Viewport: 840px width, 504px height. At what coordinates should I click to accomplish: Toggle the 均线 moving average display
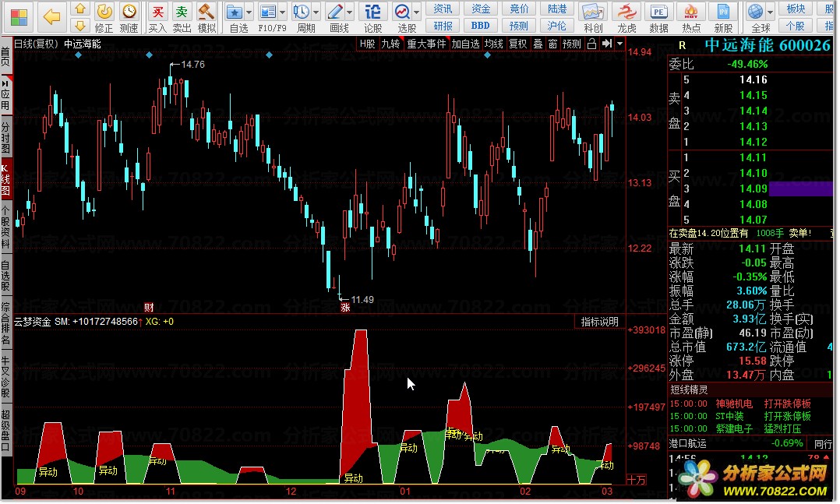[493, 44]
